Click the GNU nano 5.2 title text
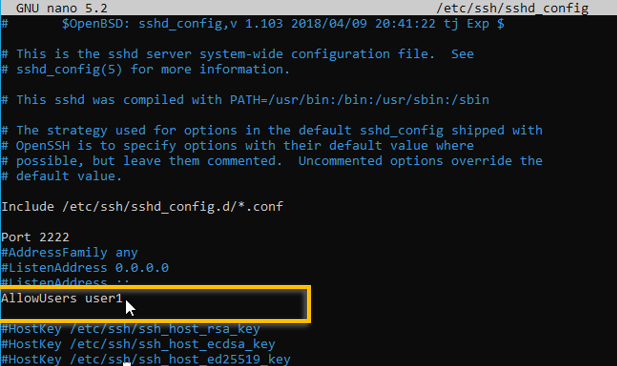This screenshot has height=366, width=617. 62,8
